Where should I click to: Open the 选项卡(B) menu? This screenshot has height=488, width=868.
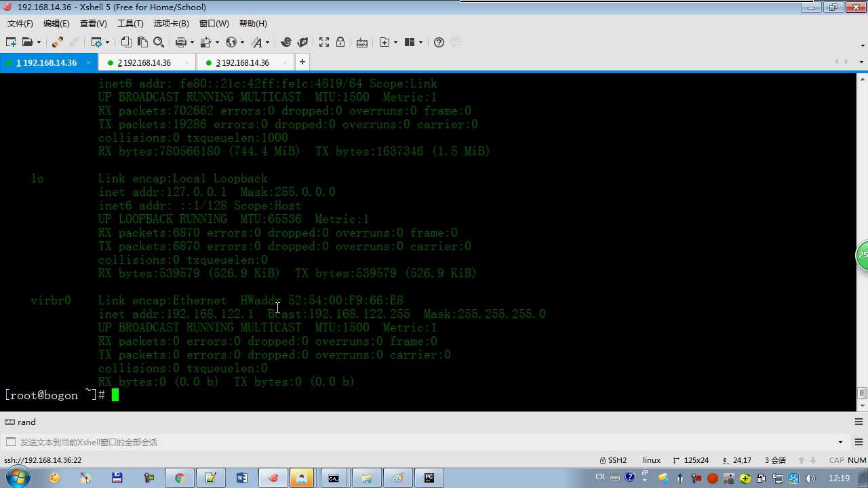click(171, 23)
